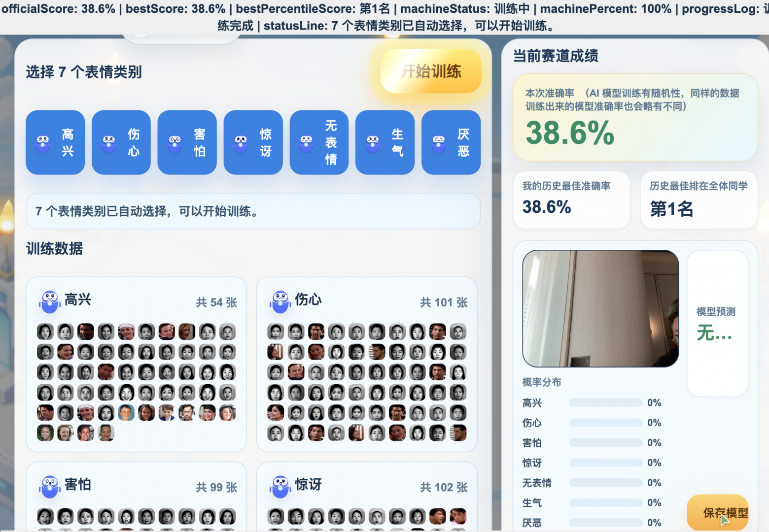Click the '概率分布' label
This screenshot has height=532, width=769.
point(542,382)
